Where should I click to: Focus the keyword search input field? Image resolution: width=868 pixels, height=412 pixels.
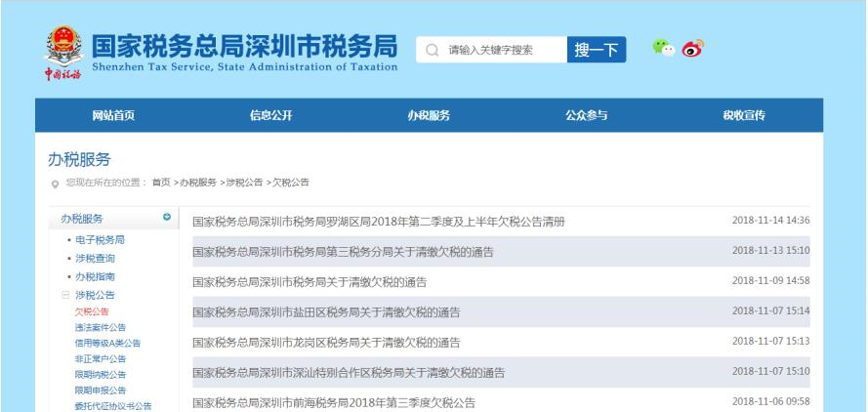[500, 50]
